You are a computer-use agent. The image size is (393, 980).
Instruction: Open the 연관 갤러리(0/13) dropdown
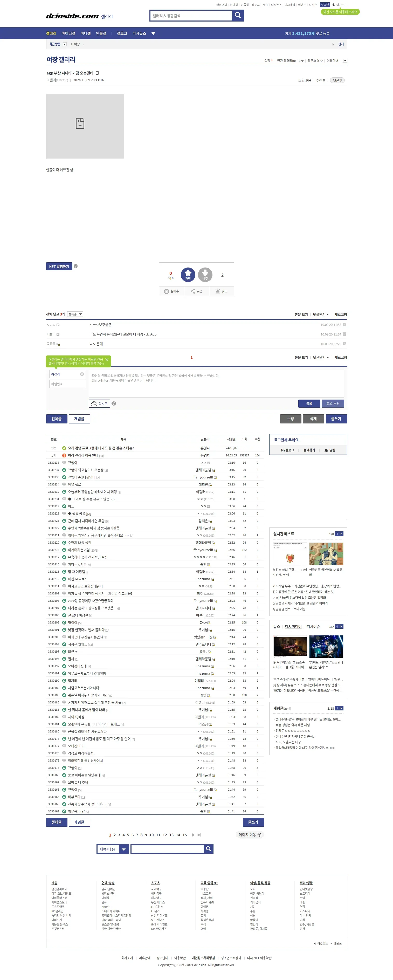click(290, 61)
